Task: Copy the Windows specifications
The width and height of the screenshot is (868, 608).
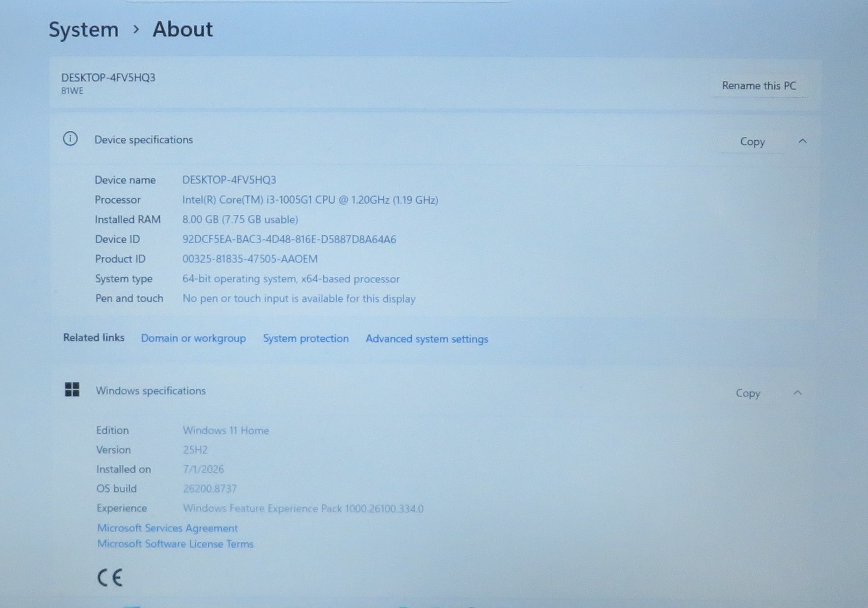Action: click(748, 393)
